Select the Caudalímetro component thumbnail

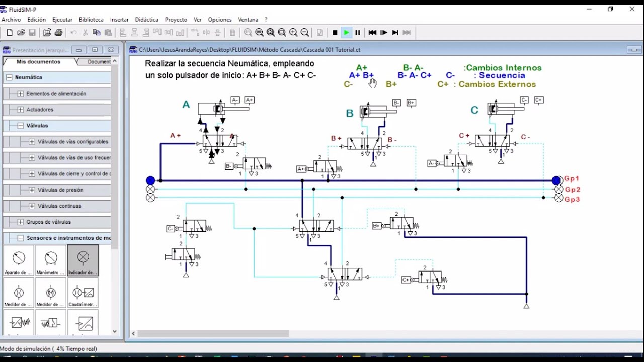tap(83, 293)
